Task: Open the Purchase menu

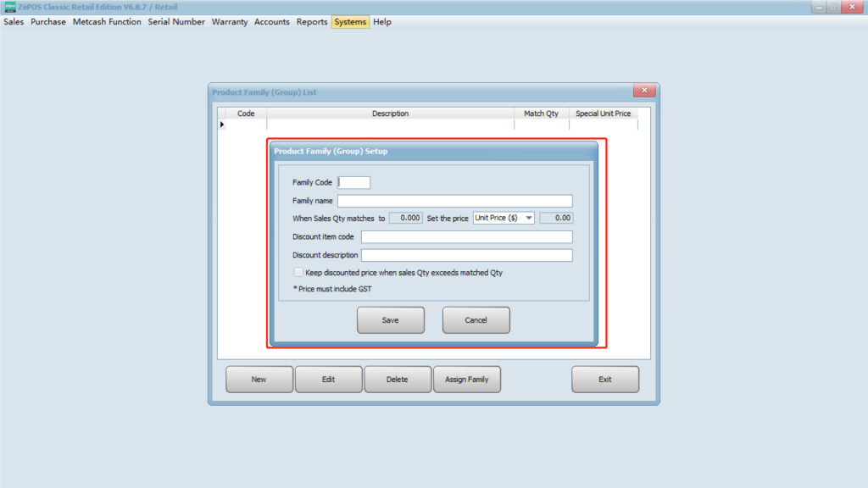Action: (48, 22)
